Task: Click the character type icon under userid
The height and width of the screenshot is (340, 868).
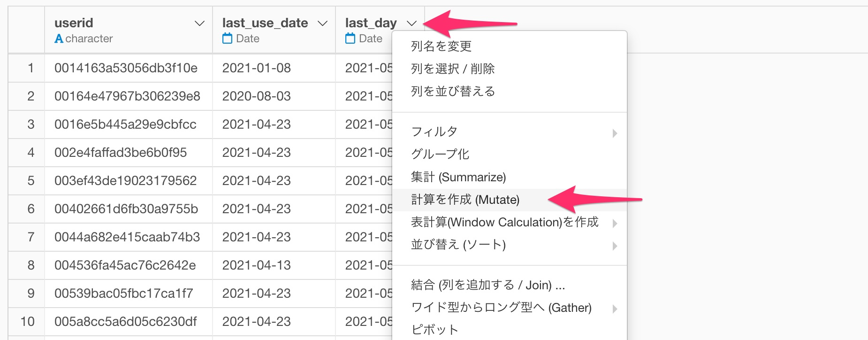Action: [59, 39]
